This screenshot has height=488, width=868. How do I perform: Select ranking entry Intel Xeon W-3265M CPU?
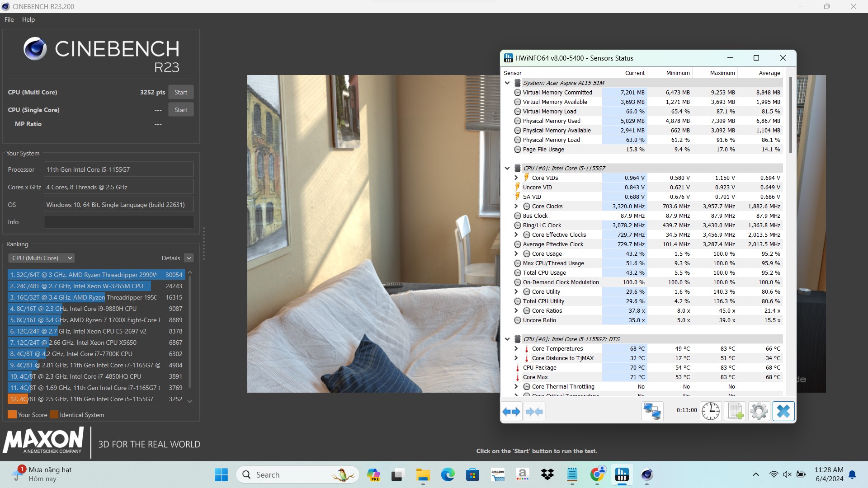coord(96,286)
